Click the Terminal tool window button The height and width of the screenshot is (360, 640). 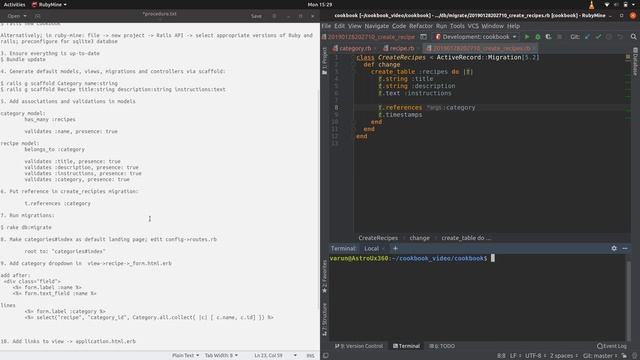[x=407, y=346]
